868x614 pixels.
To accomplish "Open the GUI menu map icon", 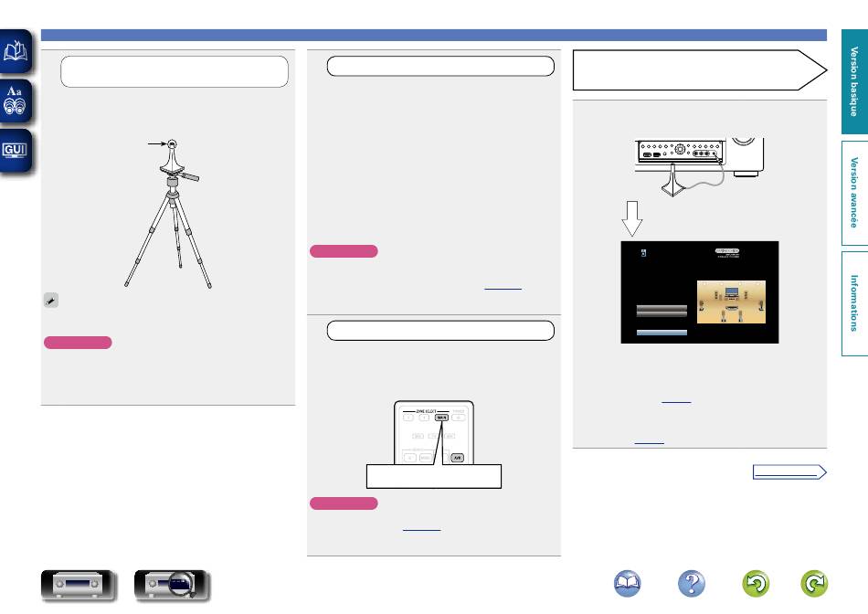I will (17, 150).
